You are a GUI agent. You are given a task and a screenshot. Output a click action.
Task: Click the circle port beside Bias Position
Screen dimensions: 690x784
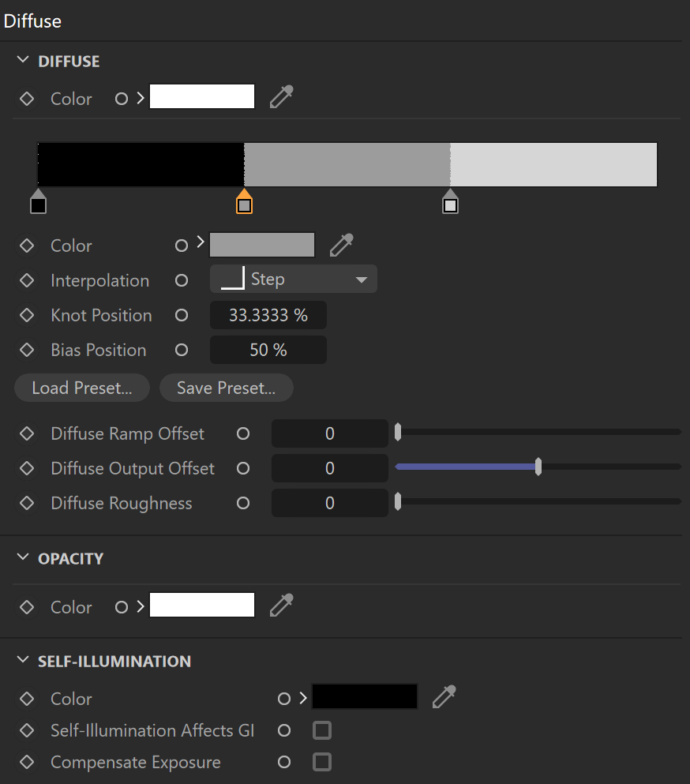click(182, 350)
